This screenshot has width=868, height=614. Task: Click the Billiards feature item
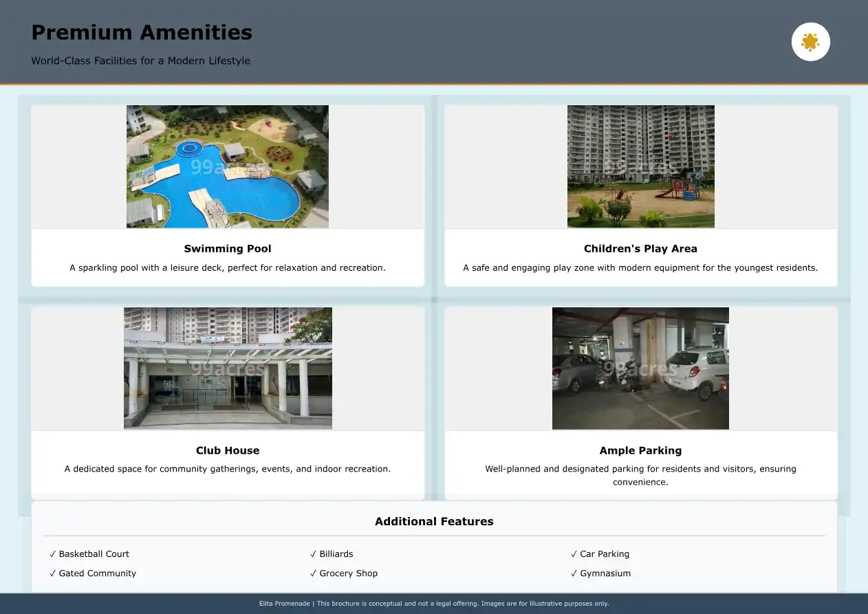pyautogui.click(x=332, y=554)
